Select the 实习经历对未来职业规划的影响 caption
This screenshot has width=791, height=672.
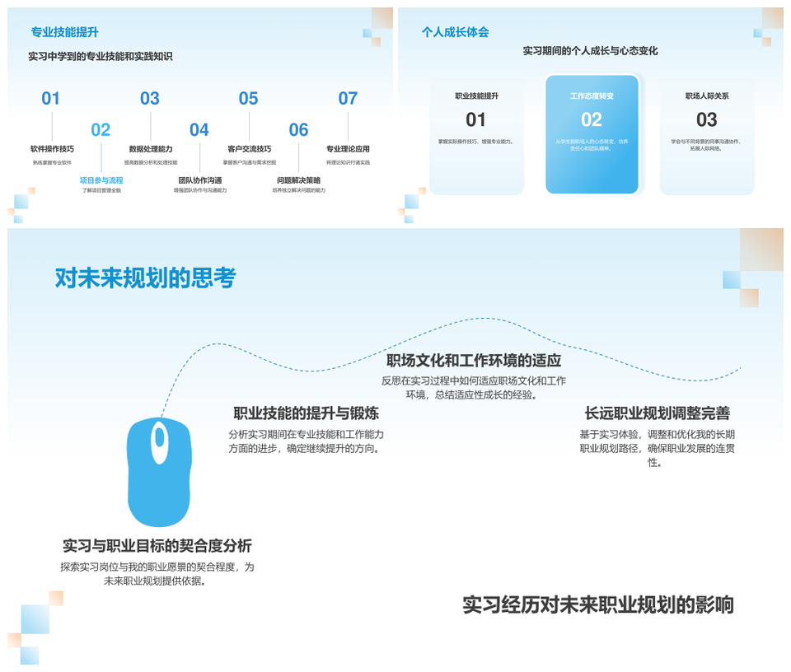point(597,605)
